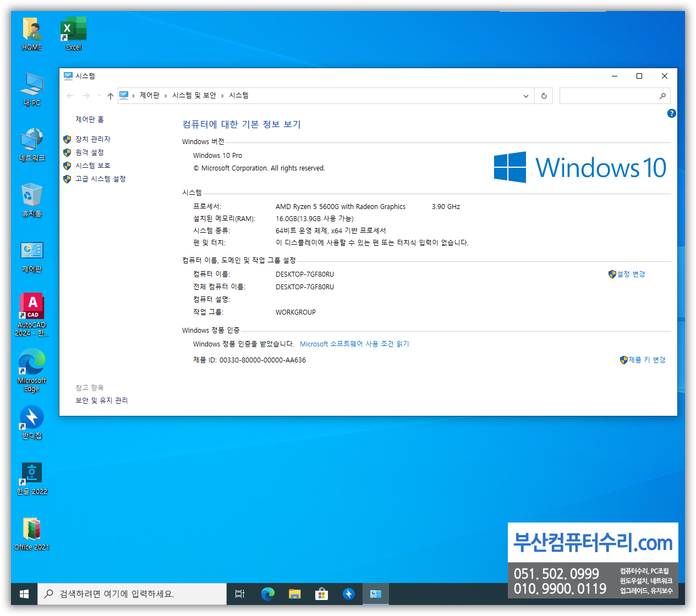Click the back navigation arrow

point(70,96)
